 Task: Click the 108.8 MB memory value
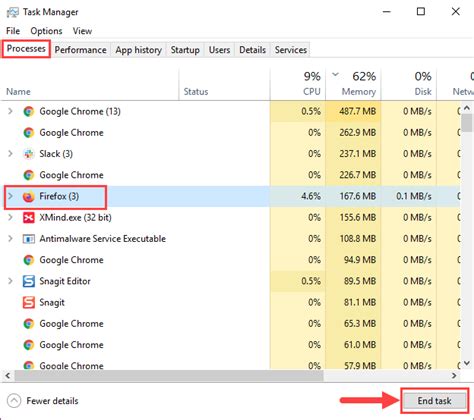point(358,239)
